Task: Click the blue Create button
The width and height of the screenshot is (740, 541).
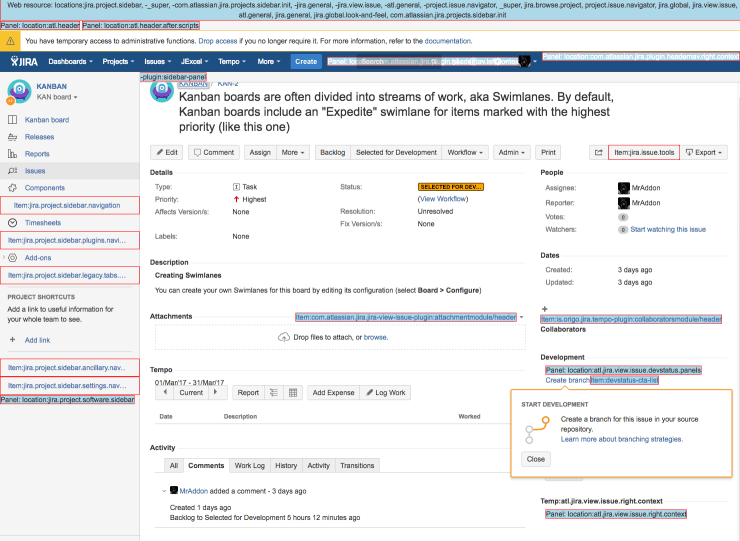Action: [305, 61]
